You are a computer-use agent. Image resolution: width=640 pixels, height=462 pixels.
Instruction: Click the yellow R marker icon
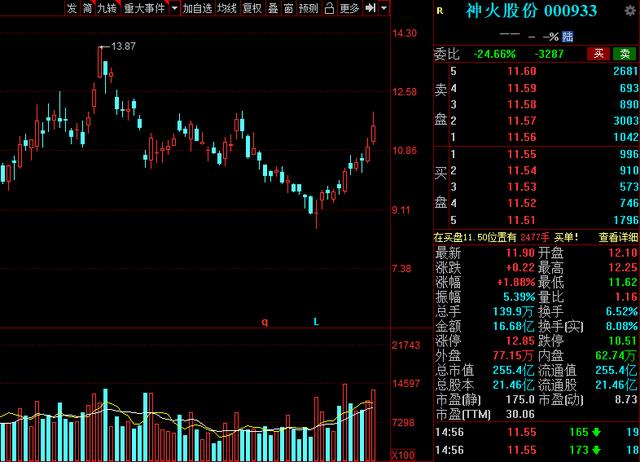(440, 11)
